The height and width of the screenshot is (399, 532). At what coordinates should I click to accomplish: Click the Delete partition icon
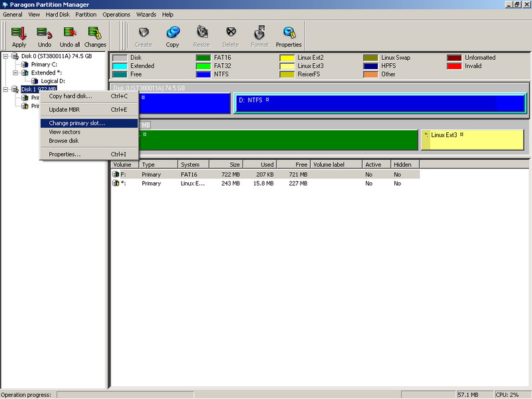pos(231,33)
